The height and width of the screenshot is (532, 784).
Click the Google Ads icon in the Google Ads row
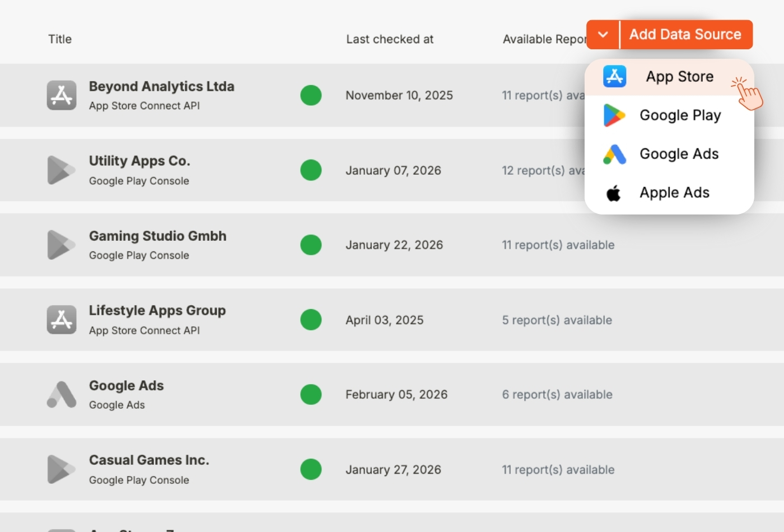[62, 394]
